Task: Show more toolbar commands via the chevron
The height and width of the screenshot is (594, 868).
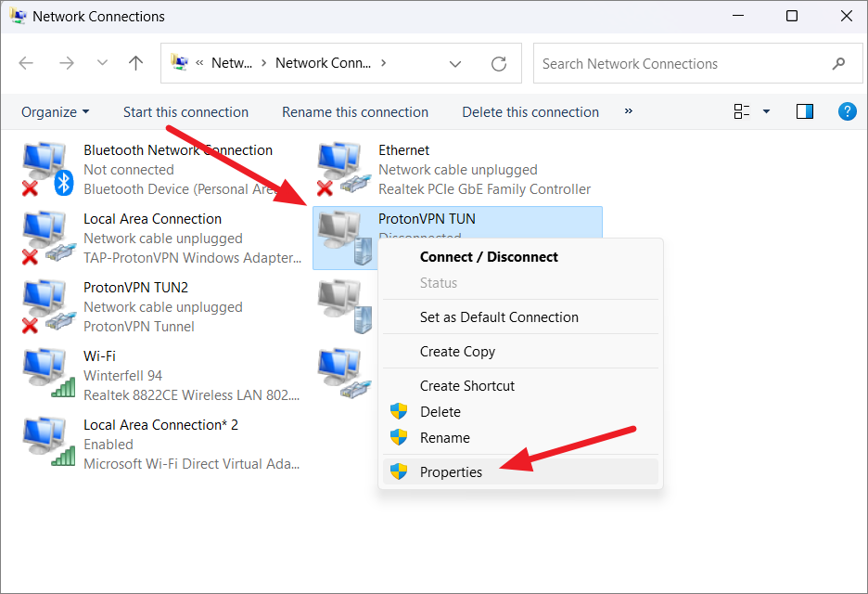Action: click(x=629, y=110)
